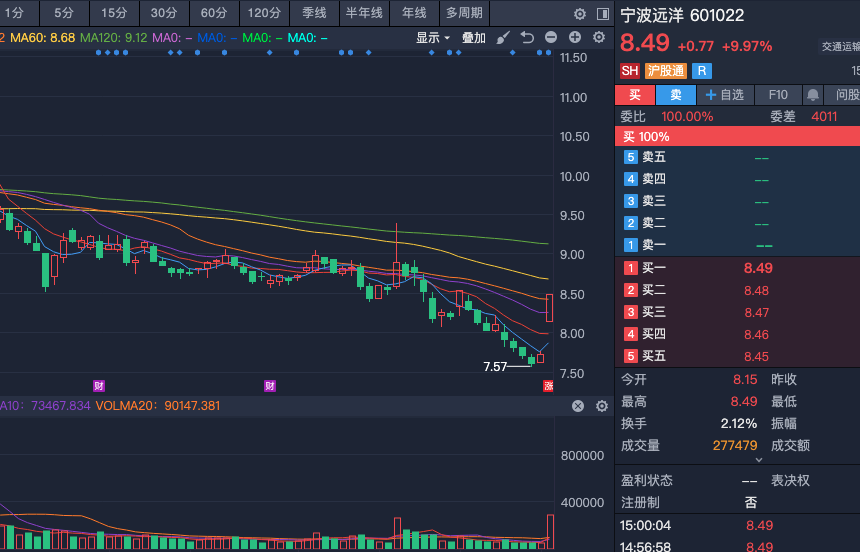The width and height of the screenshot is (860, 552).
Task: Undo with the revert arrow icon
Action: pyautogui.click(x=527, y=37)
